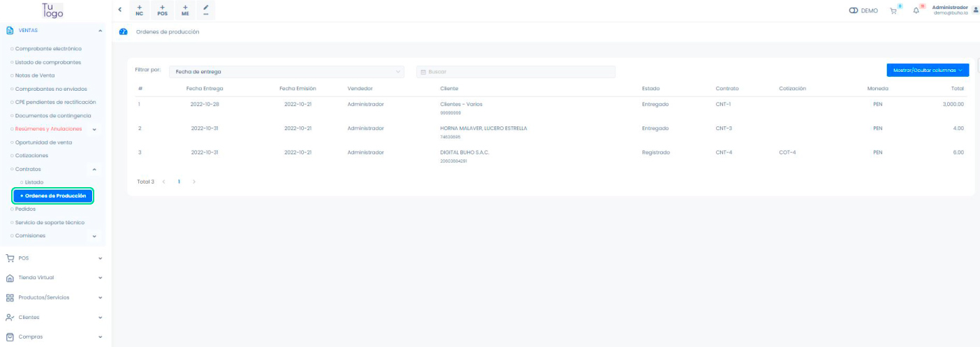Screen dimensions: 980x347
Task: Click the shopping cart icon
Action: 893,10
